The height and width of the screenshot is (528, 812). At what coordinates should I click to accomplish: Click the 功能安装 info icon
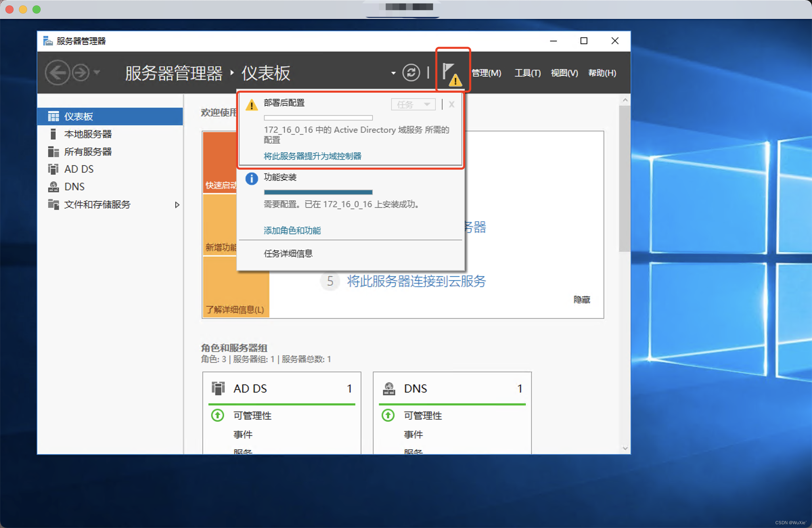252,178
